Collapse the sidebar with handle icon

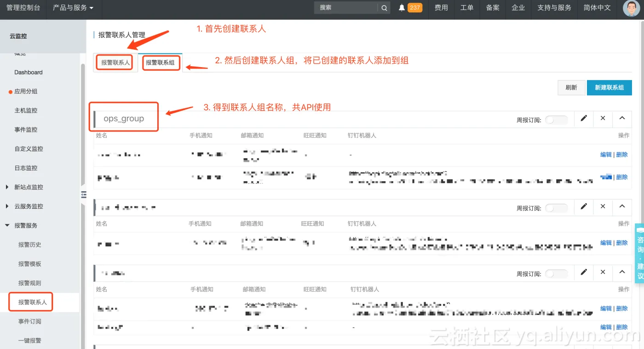[83, 195]
